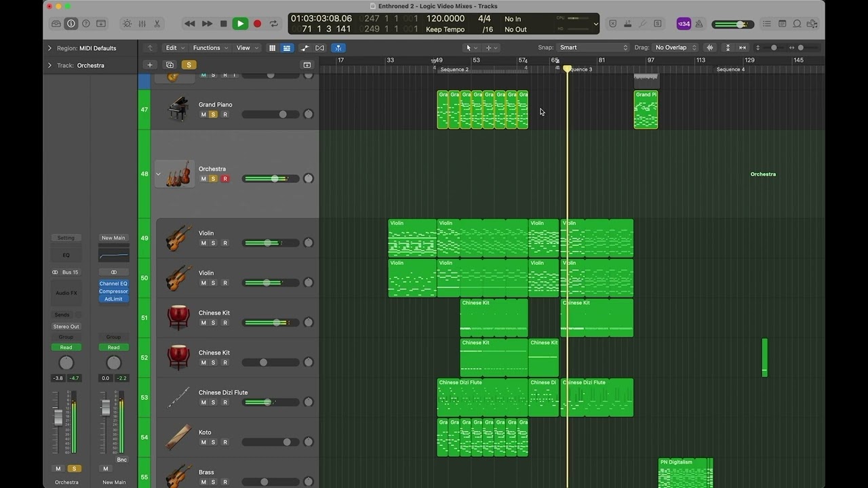This screenshot has width=868, height=488.
Task: Click the red Record button
Action: coord(257,24)
